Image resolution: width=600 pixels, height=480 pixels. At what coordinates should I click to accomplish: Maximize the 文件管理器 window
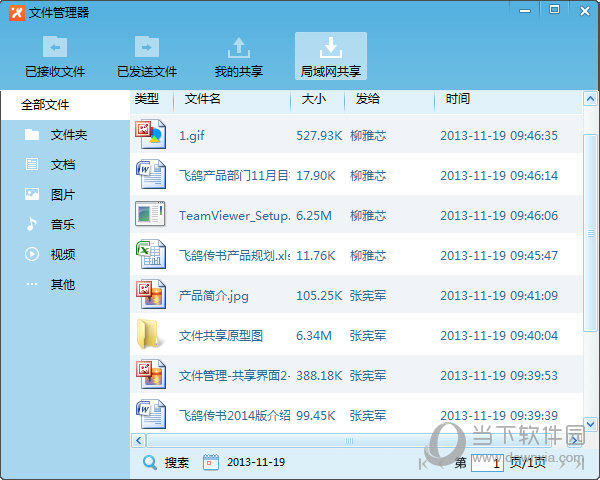554,10
